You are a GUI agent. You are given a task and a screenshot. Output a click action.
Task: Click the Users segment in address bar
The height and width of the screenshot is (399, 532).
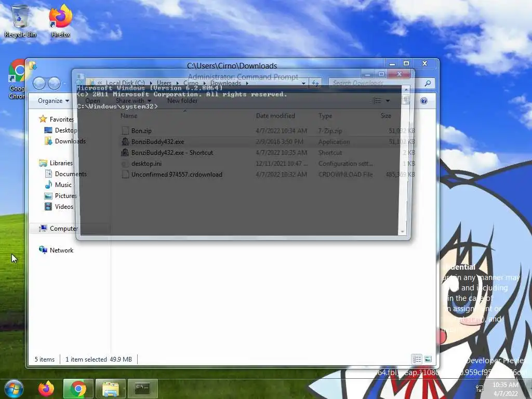tap(164, 83)
